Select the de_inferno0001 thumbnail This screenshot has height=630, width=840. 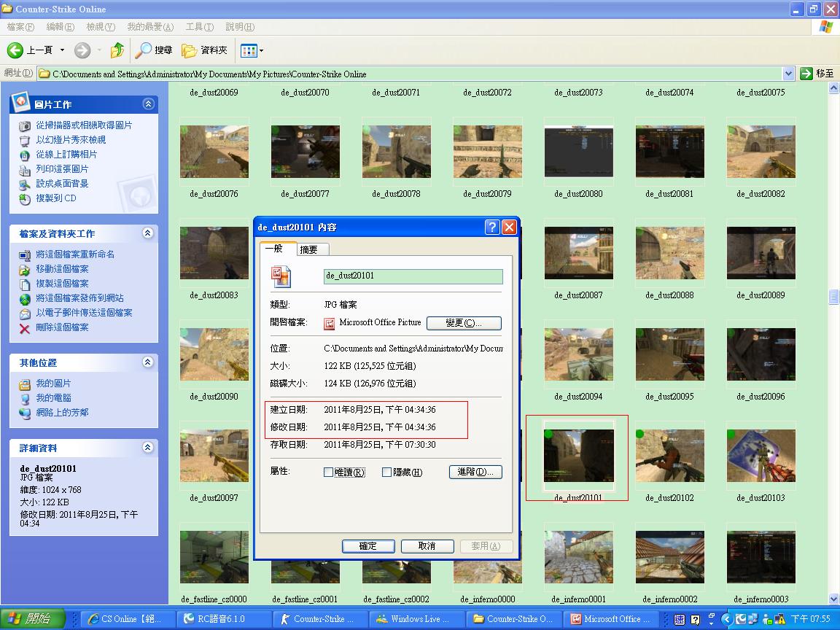pos(578,557)
